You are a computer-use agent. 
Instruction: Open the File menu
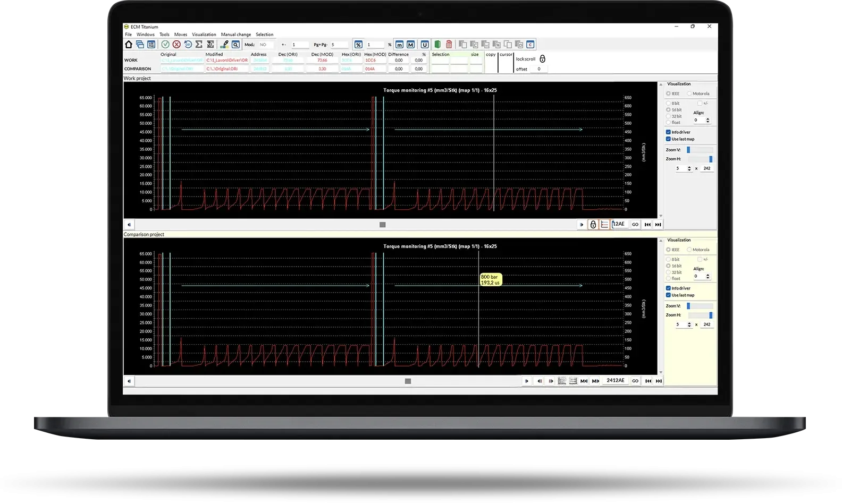128,35
